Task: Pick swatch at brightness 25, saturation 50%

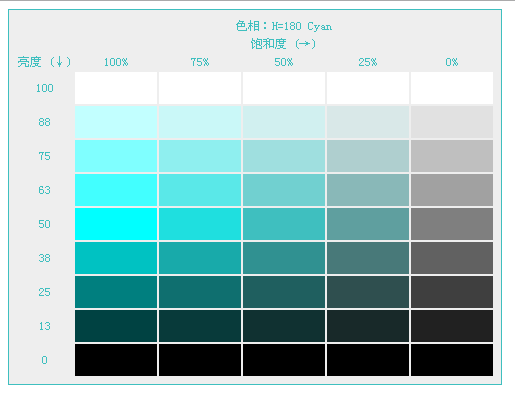Action: 284,292
